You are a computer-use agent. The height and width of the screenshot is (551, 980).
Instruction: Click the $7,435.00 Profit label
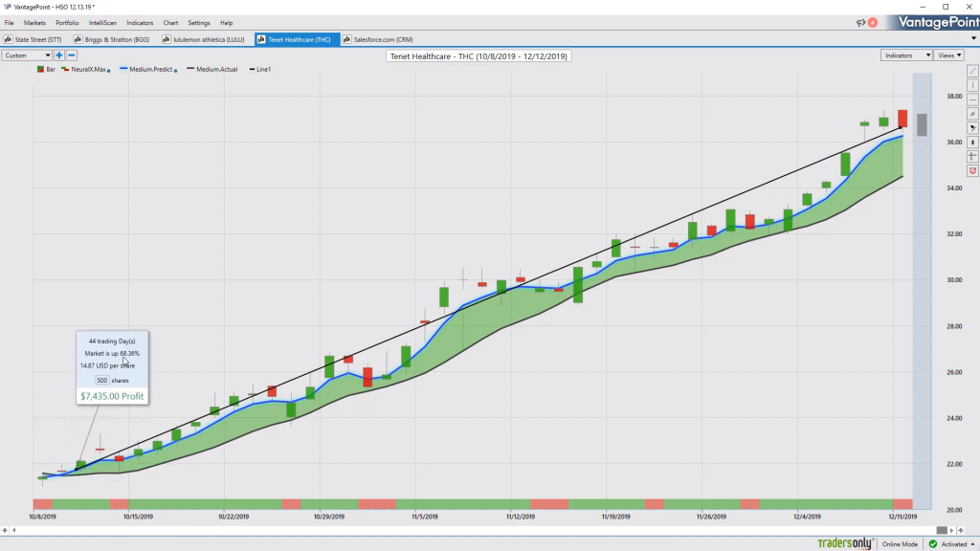(112, 396)
